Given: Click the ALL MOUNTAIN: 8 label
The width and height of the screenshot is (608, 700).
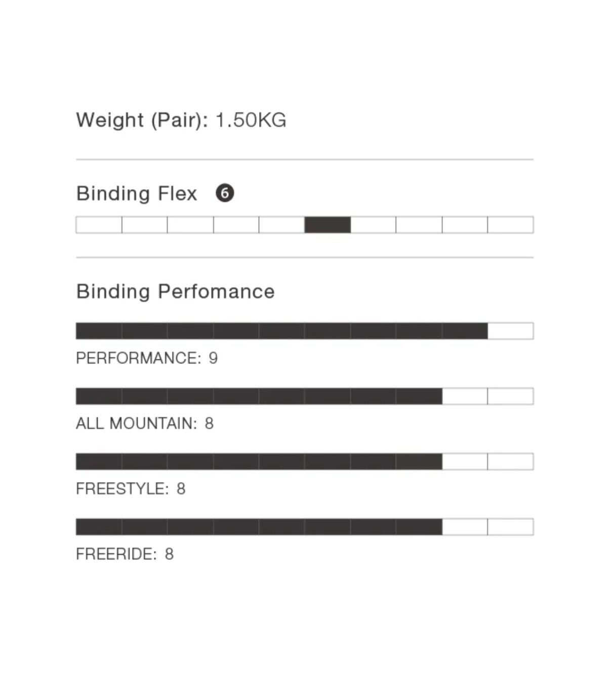Looking at the screenshot, I should tap(145, 423).
